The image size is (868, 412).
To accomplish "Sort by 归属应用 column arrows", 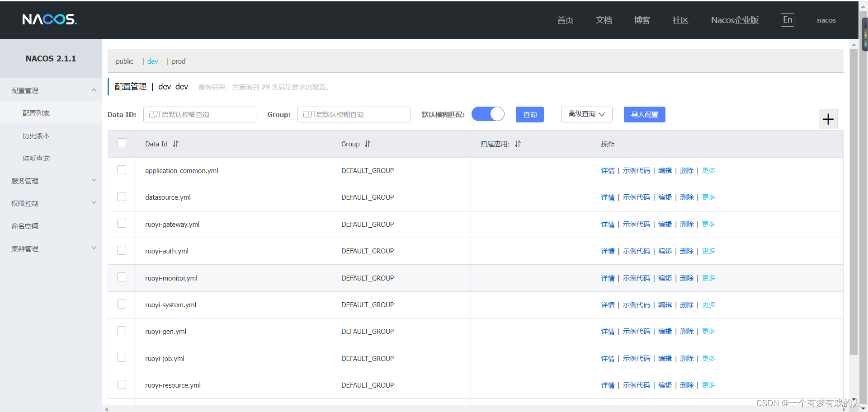I will click(518, 144).
